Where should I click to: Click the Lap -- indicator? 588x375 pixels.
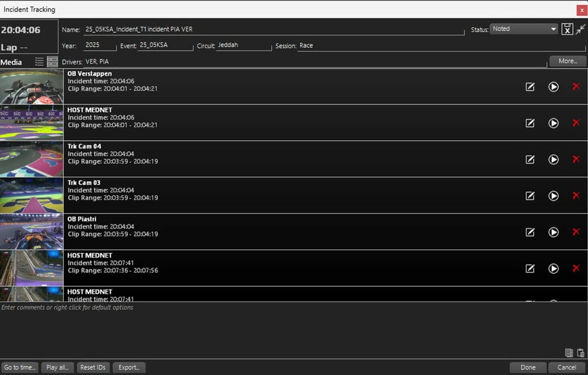[x=14, y=48]
